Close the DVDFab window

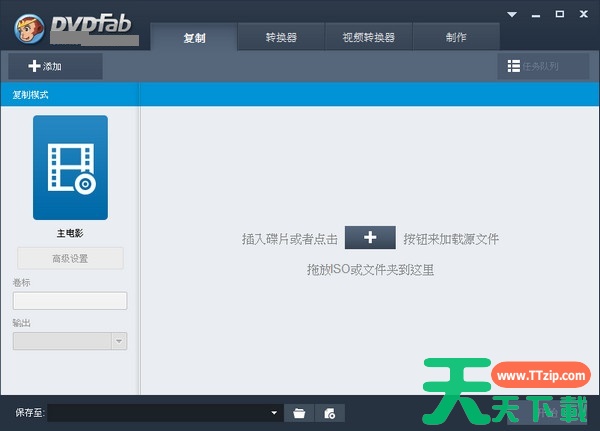(584, 14)
